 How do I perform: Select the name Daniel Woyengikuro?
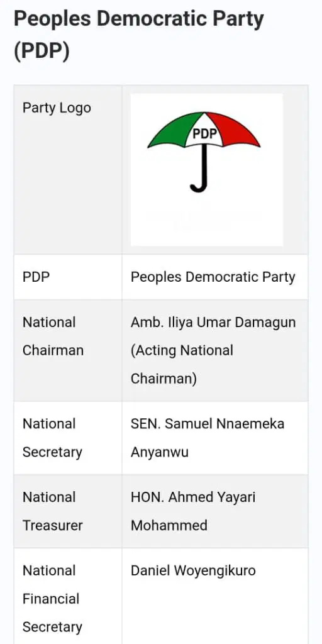point(193,571)
